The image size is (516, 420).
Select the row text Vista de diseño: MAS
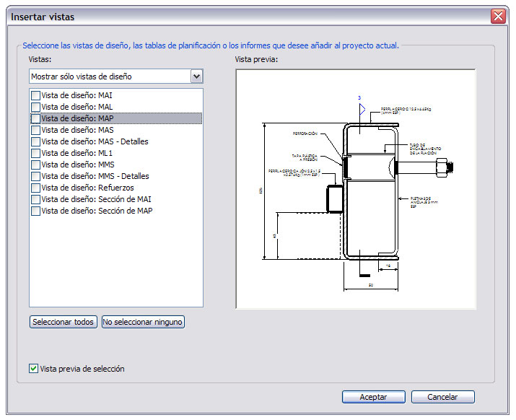(x=77, y=130)
